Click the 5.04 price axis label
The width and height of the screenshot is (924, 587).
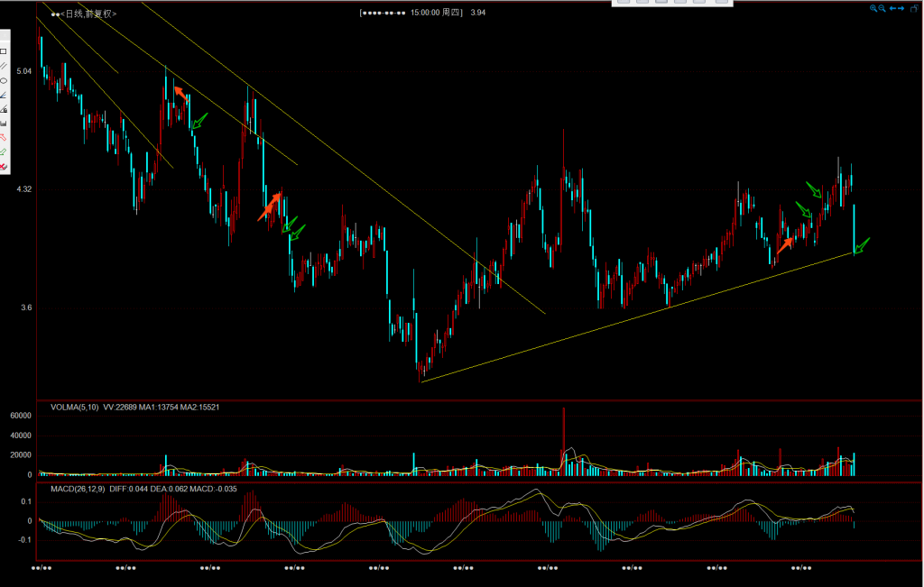click(23, 71)
